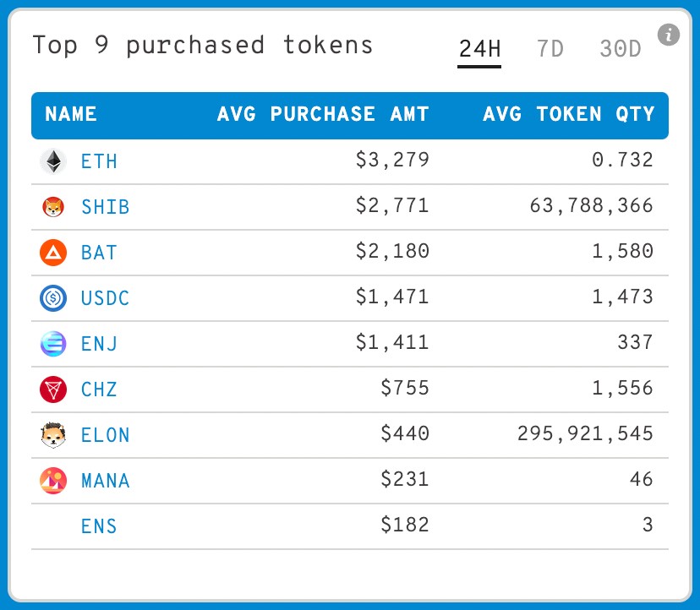The image size is (700, 610).
Task: Open the ELON token link
Action: 106,435
